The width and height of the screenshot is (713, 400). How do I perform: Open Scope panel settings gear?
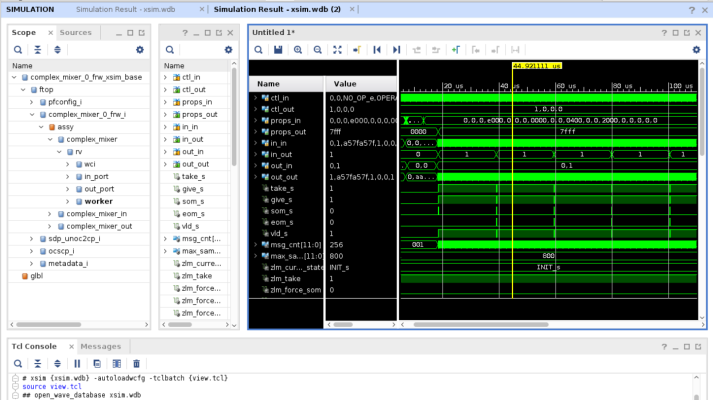pos(140,50)
